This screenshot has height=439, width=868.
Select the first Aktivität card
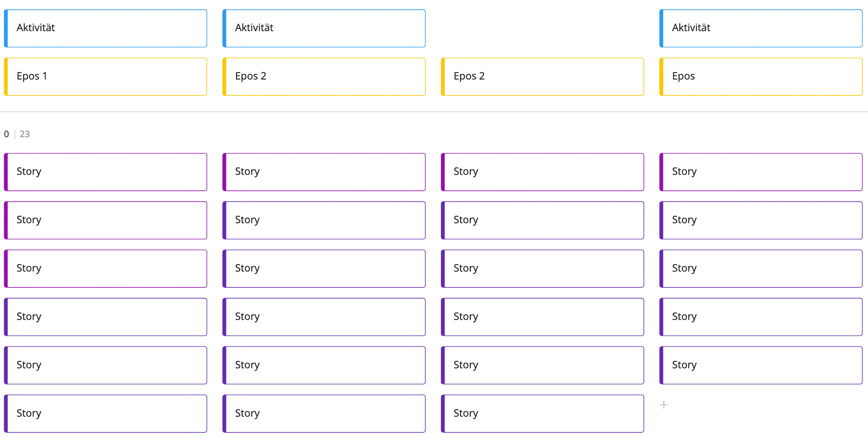[x=105, y=28]
